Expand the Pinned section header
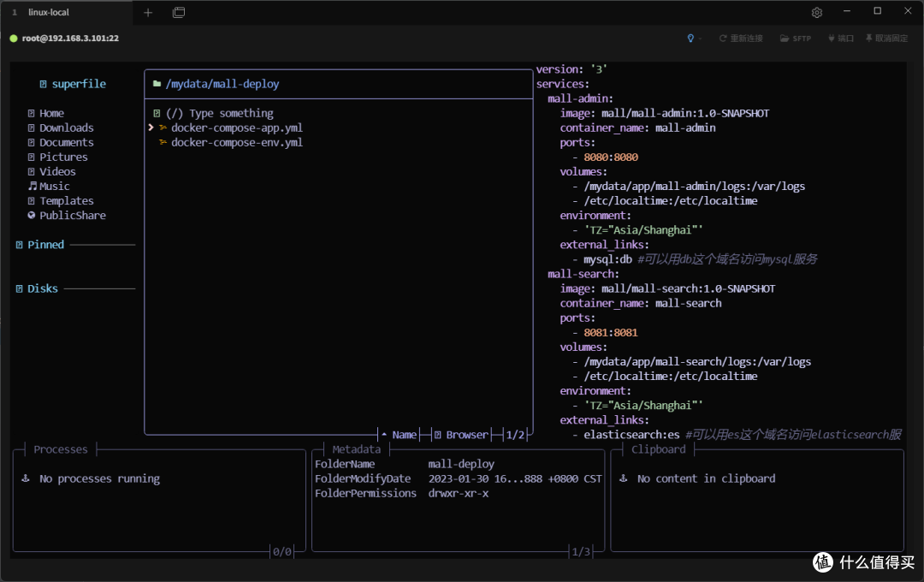The image size is (924, 582). [45, 244]
